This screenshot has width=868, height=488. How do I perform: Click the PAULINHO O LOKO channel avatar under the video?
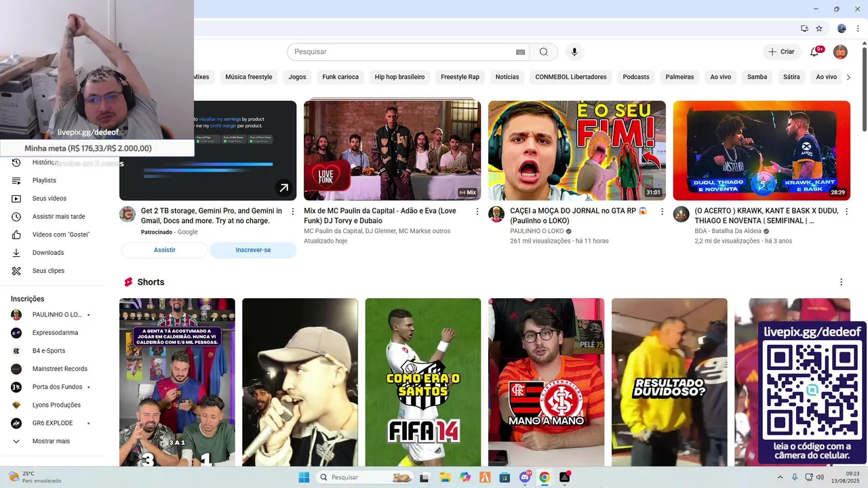[496, 214]
